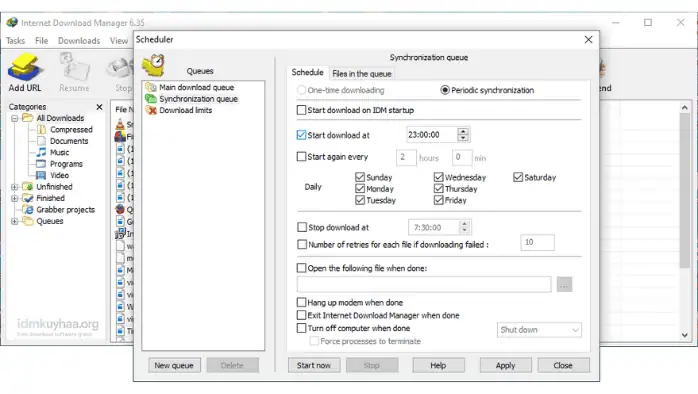Click the Compressed category icon
The width and height of the screenshot is (698, 394).
click(41, 130)
